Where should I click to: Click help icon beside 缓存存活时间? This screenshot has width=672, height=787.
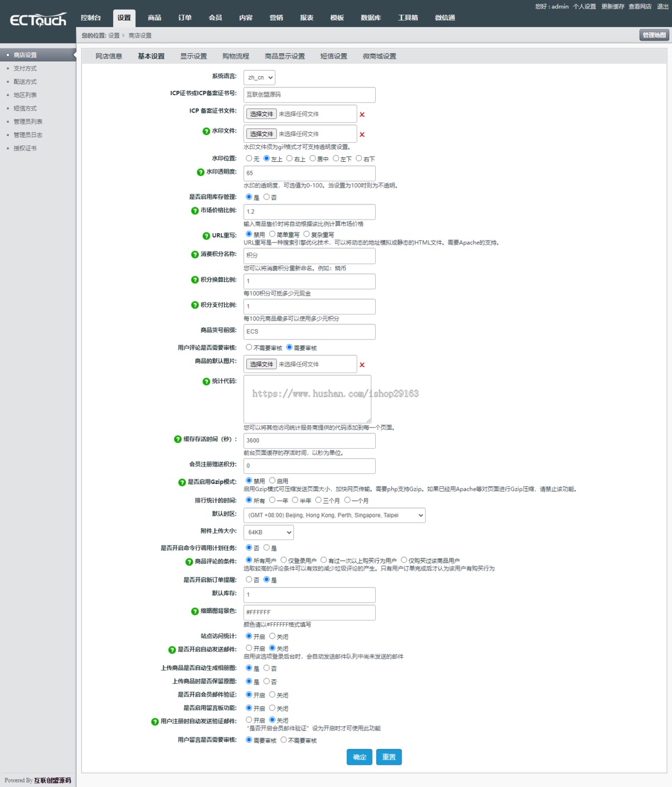pos(178,439)
